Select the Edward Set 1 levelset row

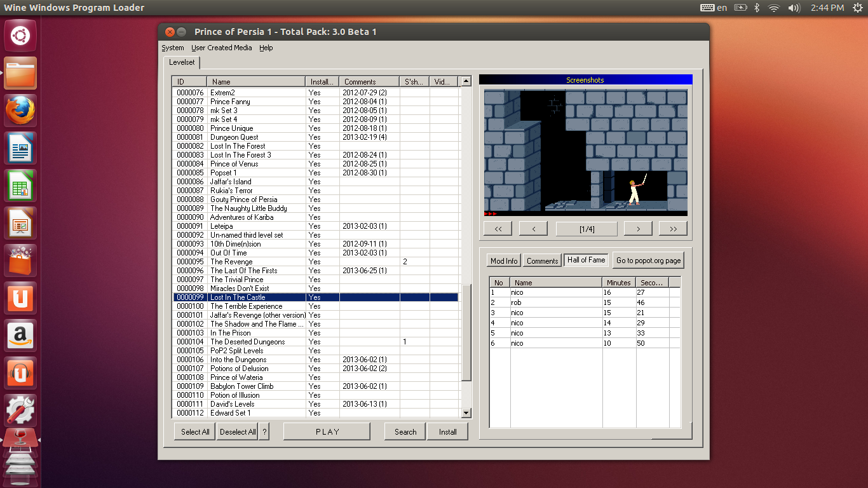(x=316, y=413)
